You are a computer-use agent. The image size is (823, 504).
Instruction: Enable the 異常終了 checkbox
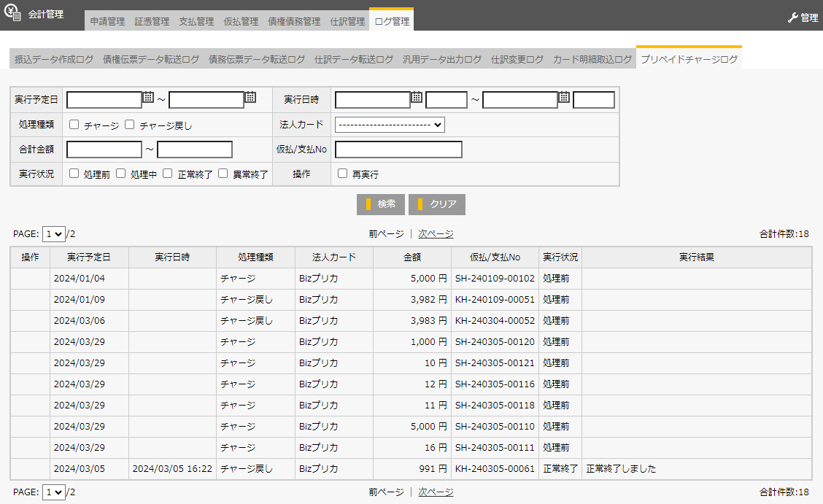point(223,174)
